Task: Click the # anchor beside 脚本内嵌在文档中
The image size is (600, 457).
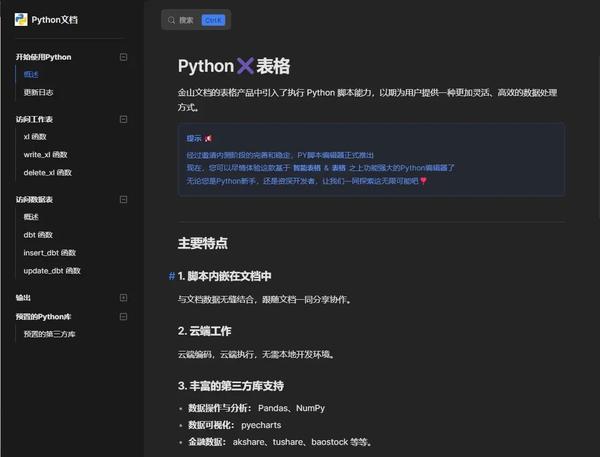Action: [172, 276]
